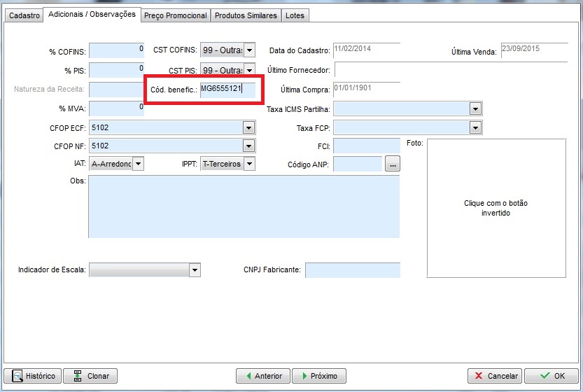
Task: Click inside the Obs text area
Action: (x=244, y=206)
